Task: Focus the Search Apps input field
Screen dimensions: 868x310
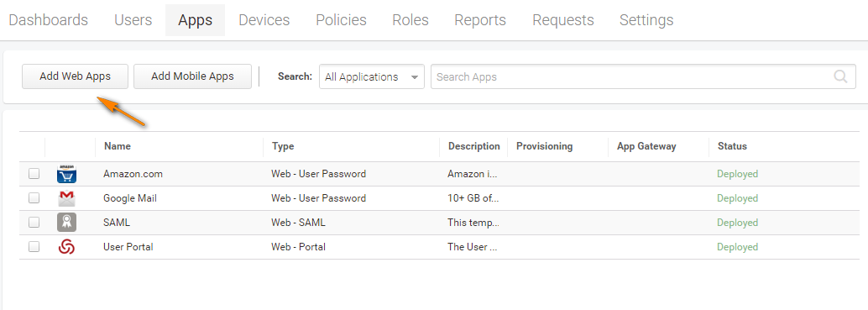Action: pyautogui.click(x=643, y=77)
